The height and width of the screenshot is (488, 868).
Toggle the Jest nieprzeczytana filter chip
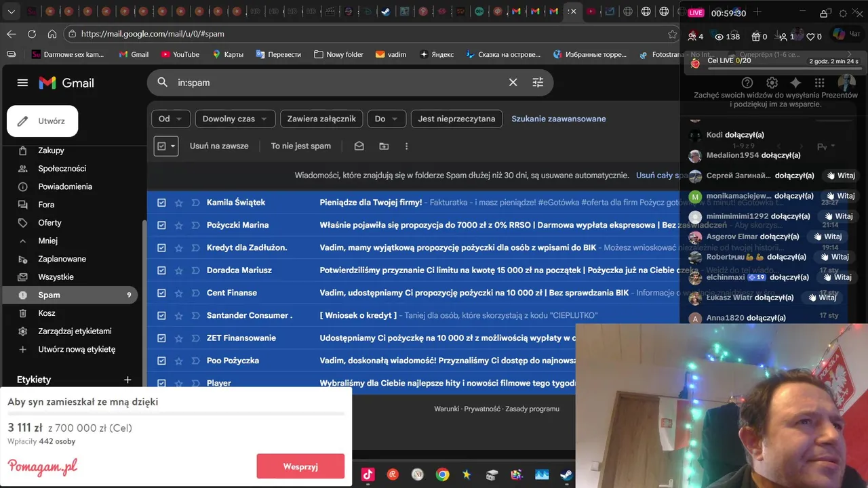456,119
